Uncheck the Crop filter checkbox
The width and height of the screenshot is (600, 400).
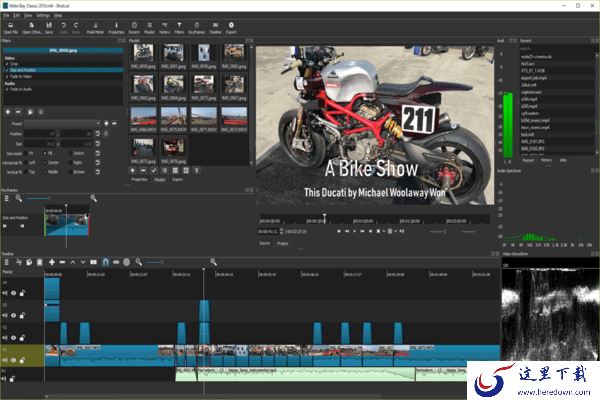click(x=7, y=64)
